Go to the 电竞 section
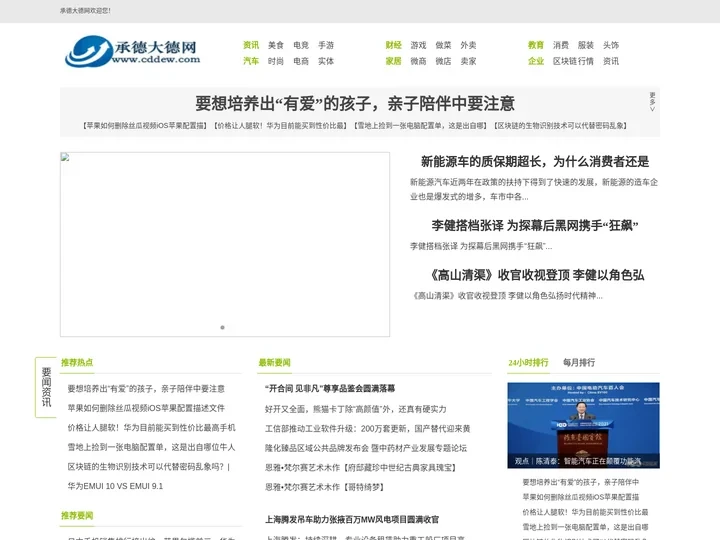Viewport: 720px width, 540px height. click(x=301, y=45)
